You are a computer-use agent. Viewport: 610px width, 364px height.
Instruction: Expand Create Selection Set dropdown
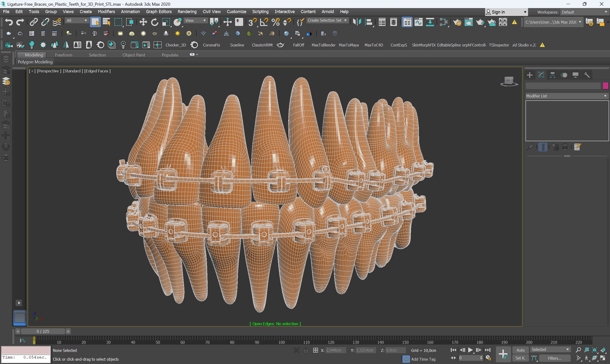tap(327, 20)
